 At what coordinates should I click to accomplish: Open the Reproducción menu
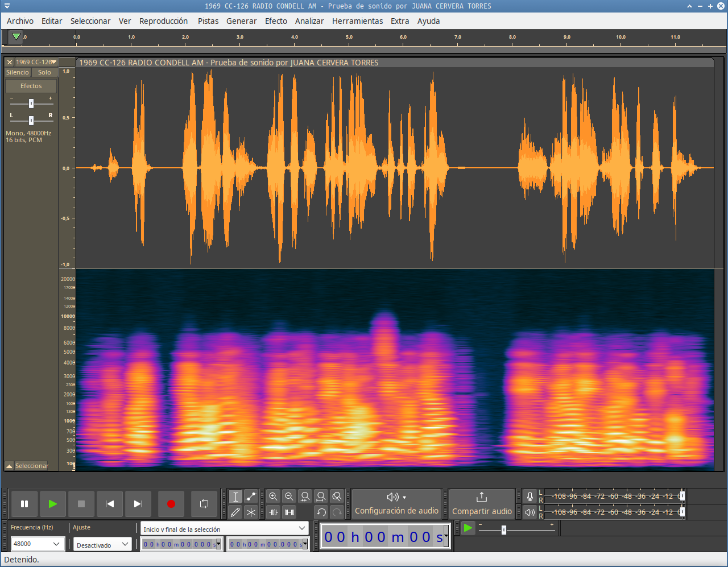click(x=163, y=21)
